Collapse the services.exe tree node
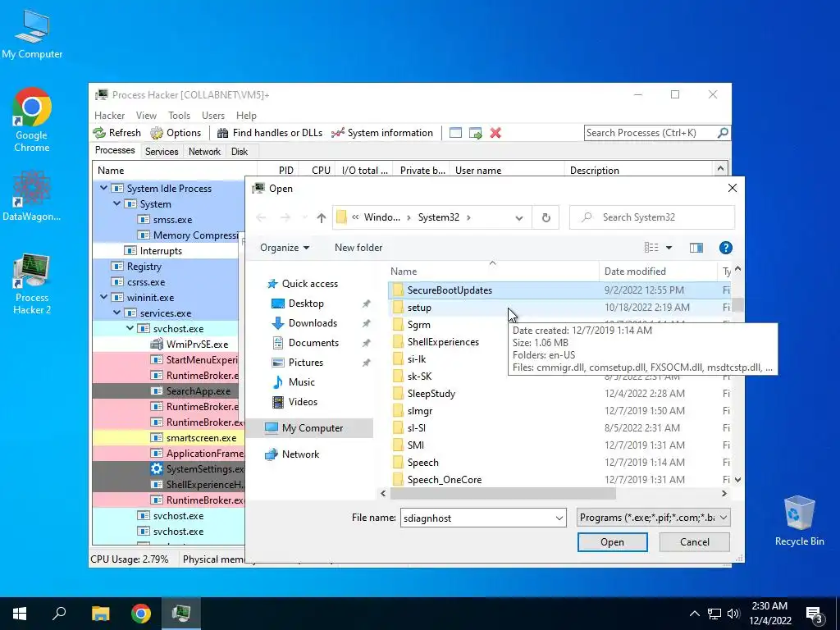The width and height of the screenshot is (840, 630). coord(116,313)
